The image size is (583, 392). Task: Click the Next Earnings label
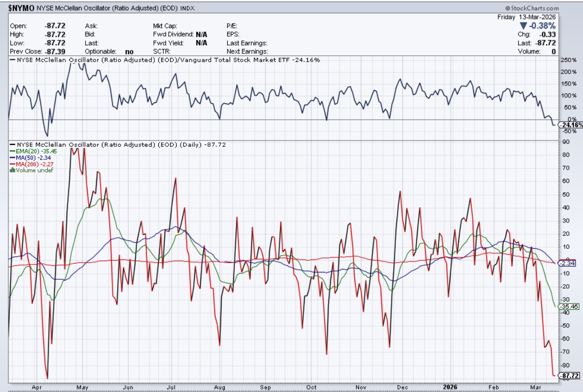tap(247, 51)
